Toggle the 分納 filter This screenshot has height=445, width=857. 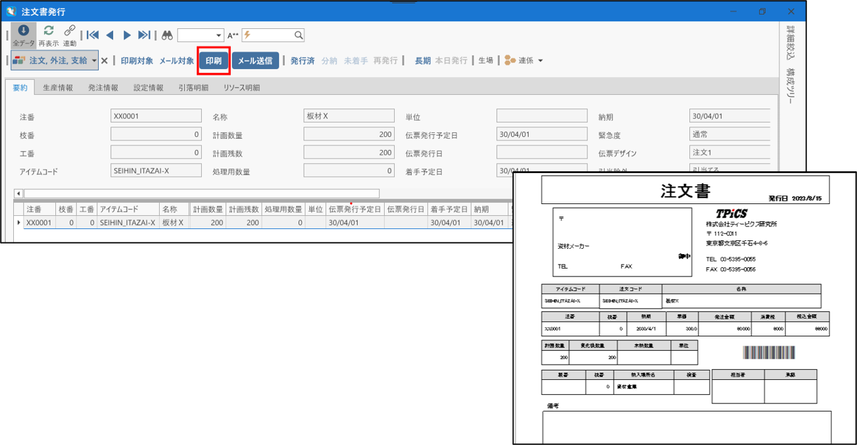[329, 61]
